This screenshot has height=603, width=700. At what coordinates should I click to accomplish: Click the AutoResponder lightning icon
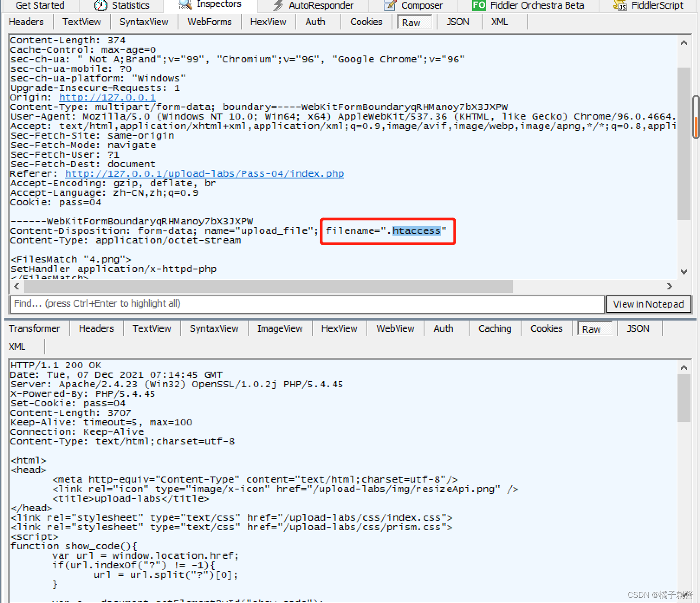point(278,5)
